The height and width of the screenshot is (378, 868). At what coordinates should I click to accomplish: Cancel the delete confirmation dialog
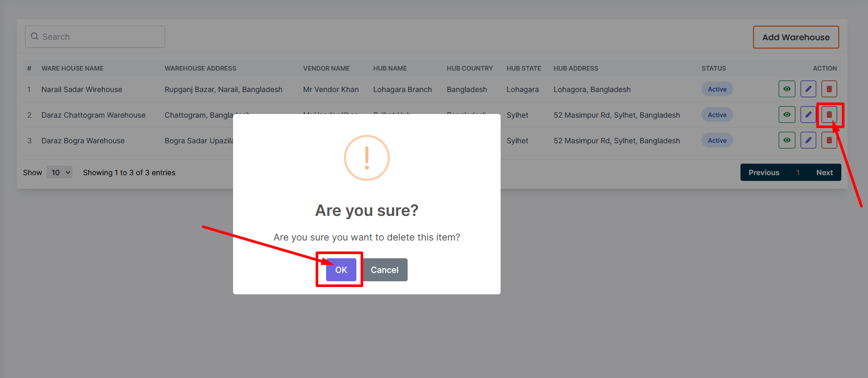coord(384,270)
